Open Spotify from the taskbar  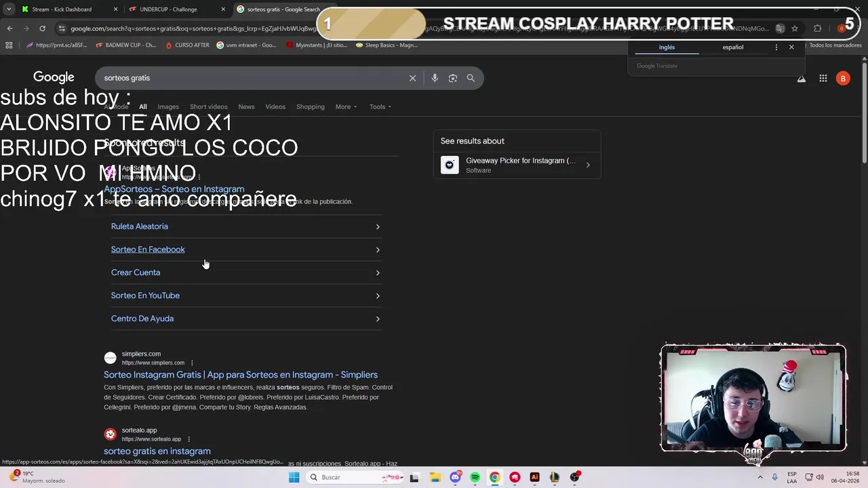point(475,477)
